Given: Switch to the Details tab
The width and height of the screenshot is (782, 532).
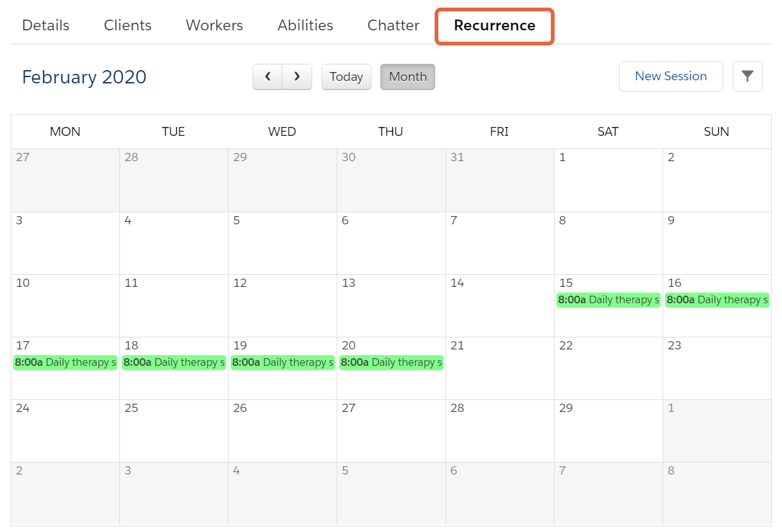Looking at the screenshot, I should (45, 25).
